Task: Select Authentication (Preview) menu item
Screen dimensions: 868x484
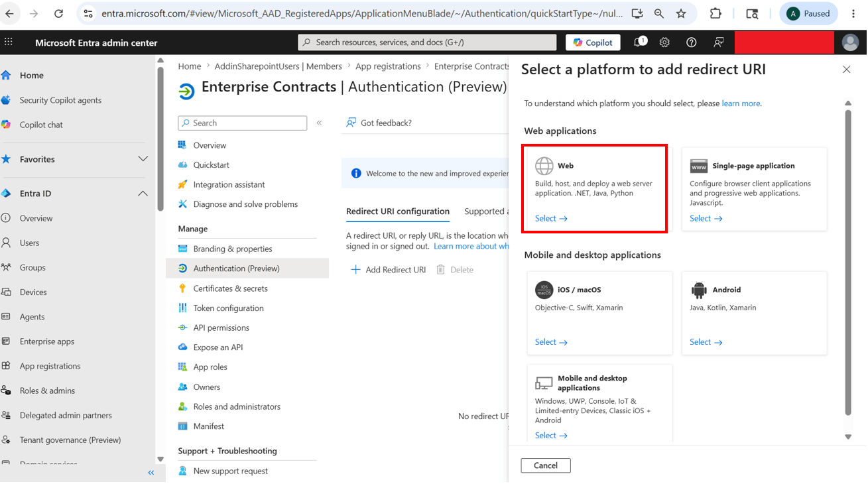Action: (247, 269)
